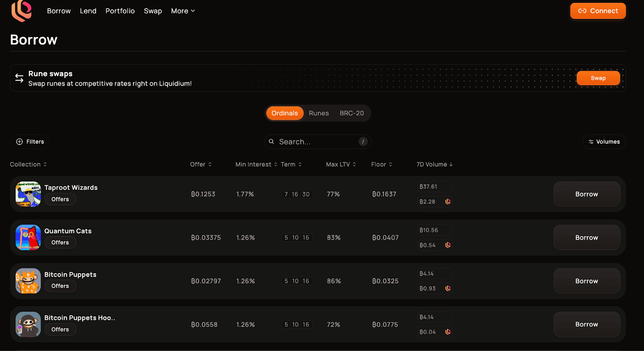Open the Quantum Cats collection thumbnail
The height and width of the screenshot is (351, 644).
(28, 238)
